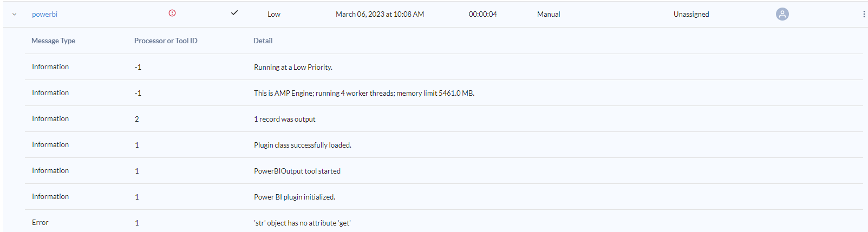The image size is (868, 232).
Task: Select the Low priority value
Action: [x=274, y=15]
